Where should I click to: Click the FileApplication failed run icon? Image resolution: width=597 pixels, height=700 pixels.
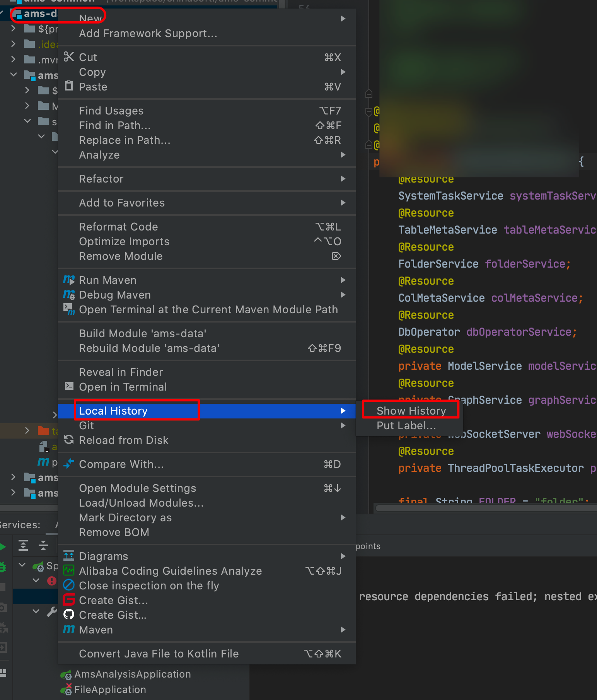66,689
